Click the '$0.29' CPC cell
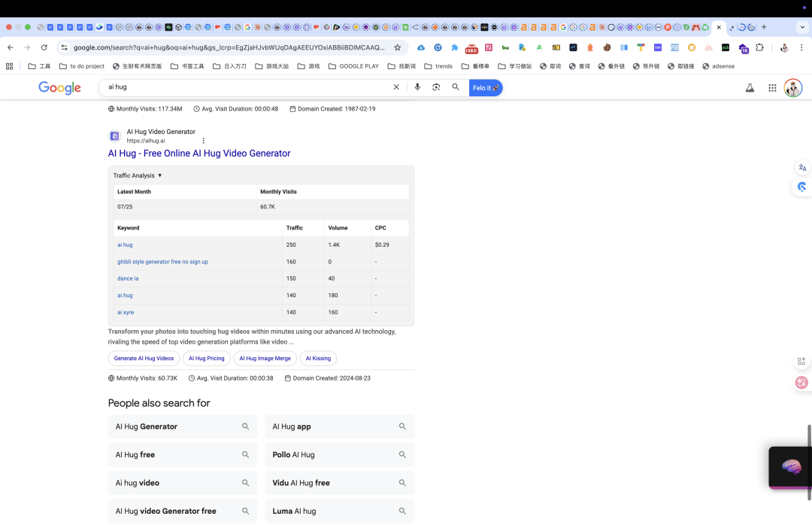 pyautogui.click(x=389, y=244)
